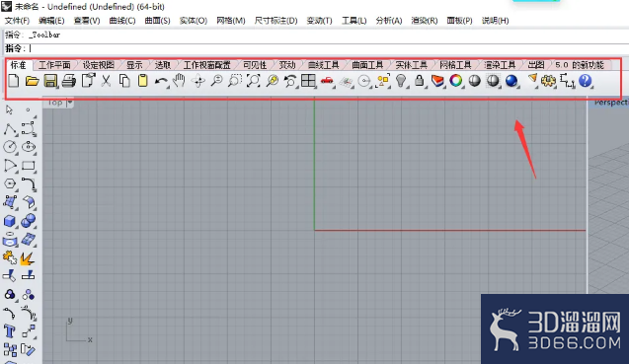
Task: Open the 说明(H) menu
Action: click(x=495, y=21)
